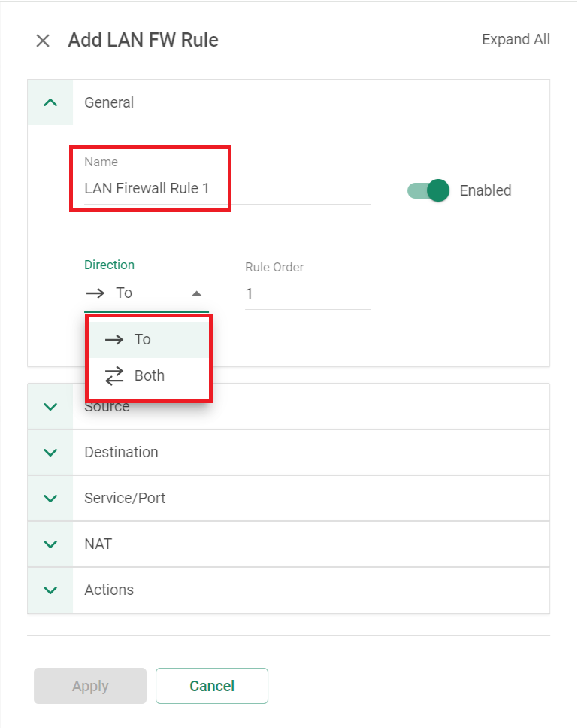Screen dimensions: 581x728
Task: Click the Rule Order field
Action: point(307,293)
